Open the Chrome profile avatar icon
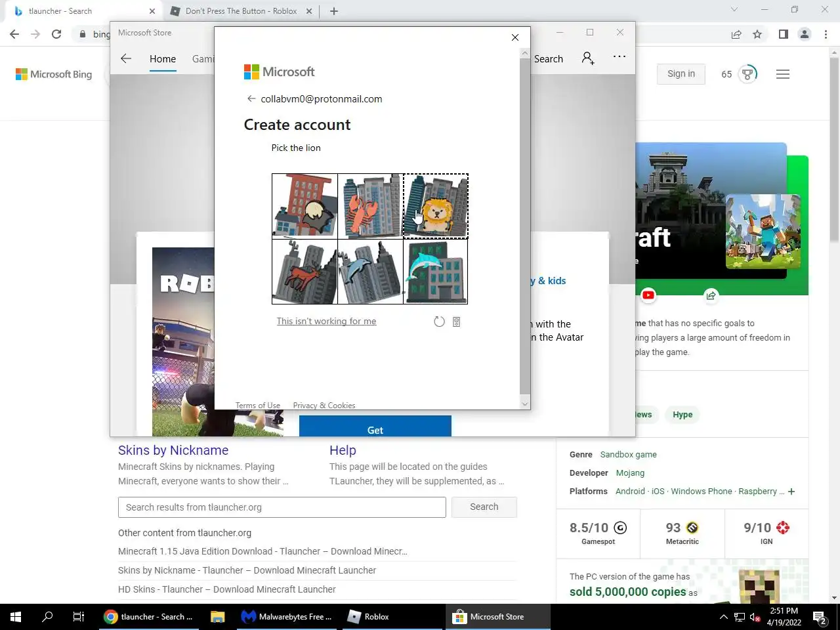The width and height of the screenshot is (840, 630). (x=805, y=34)
